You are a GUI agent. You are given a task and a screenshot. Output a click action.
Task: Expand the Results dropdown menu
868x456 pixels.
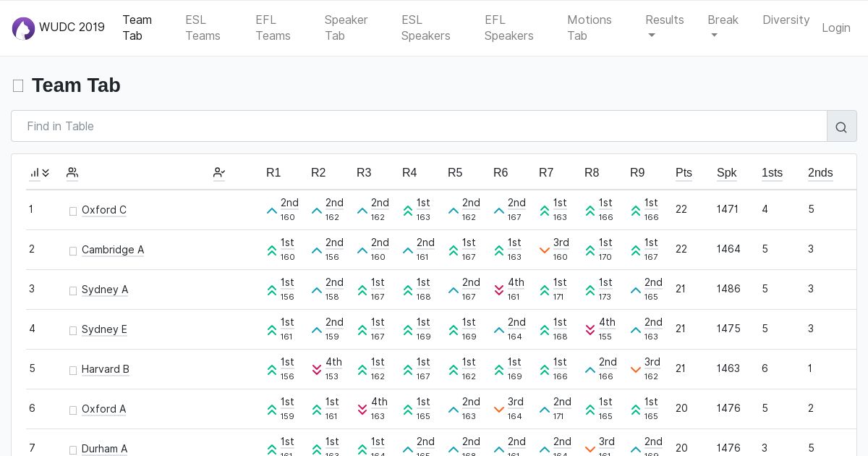(x=664, y=28)
